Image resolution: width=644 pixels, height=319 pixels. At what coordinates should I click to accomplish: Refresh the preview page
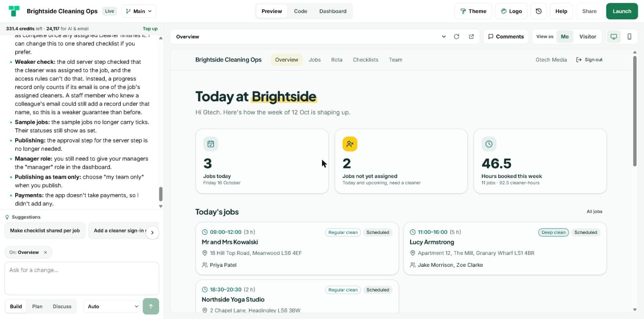pyautogui.click(x=456, y=37)
